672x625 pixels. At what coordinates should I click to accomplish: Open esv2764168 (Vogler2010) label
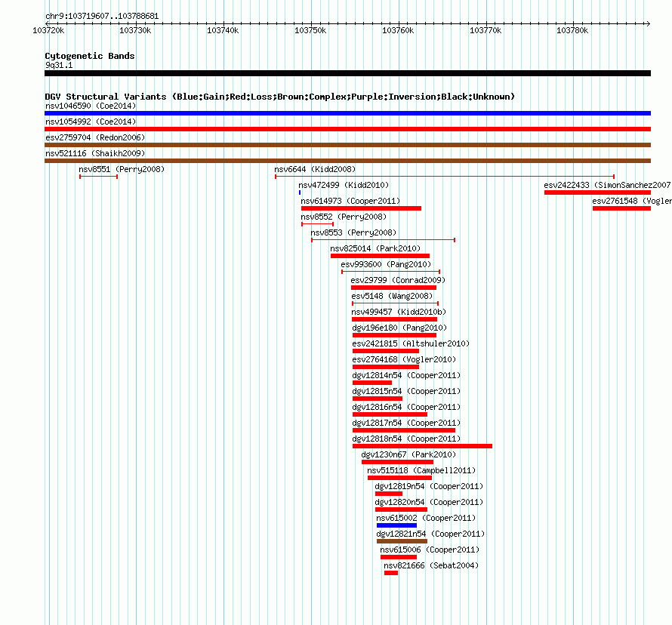(x=404, y=359)
